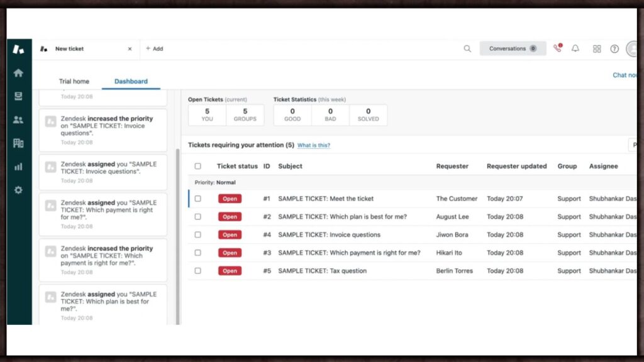
Task: Close the New ticket tab
Action: (x=130, y=49)
